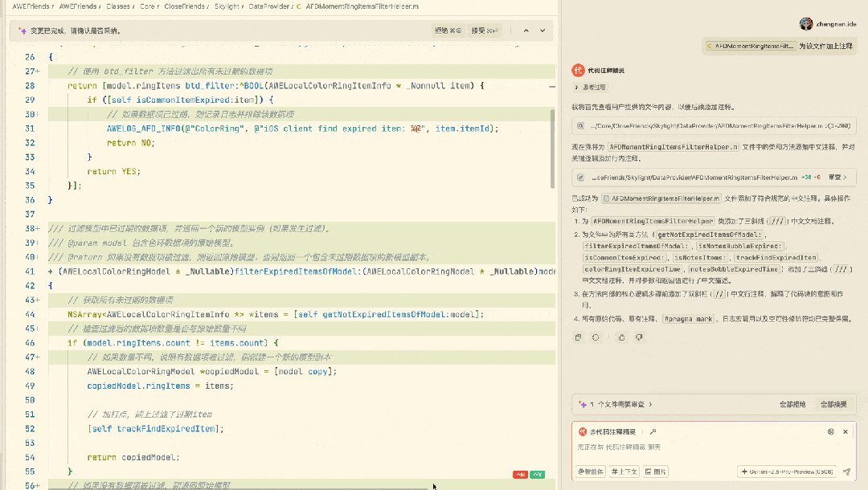Screen dimensions: 868x490
Task: Click the send message paper plane icon
Action: tap(846, 472)
